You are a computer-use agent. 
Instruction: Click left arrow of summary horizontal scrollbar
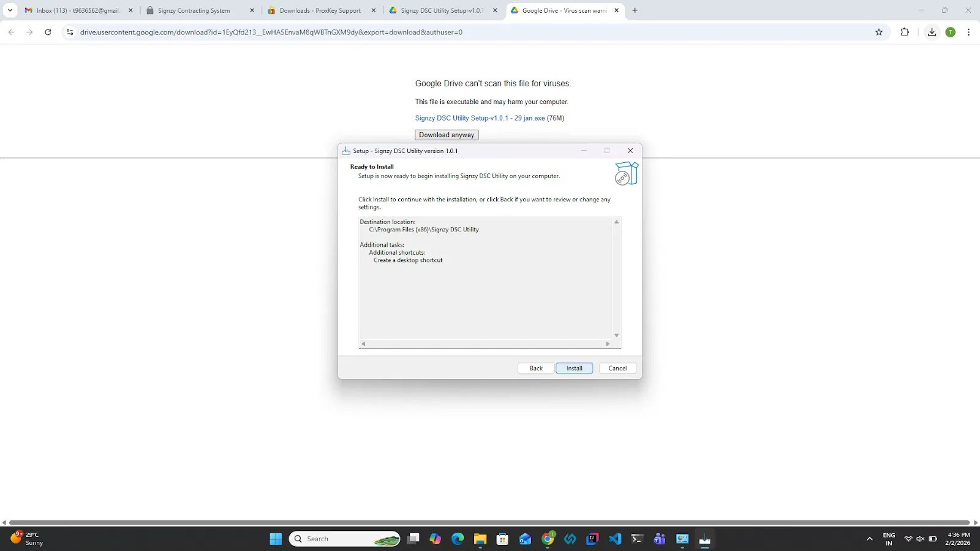pos(363,344)
